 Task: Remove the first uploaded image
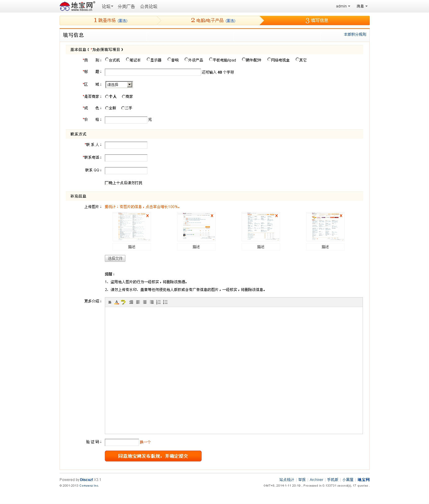(x=148, y=216)
